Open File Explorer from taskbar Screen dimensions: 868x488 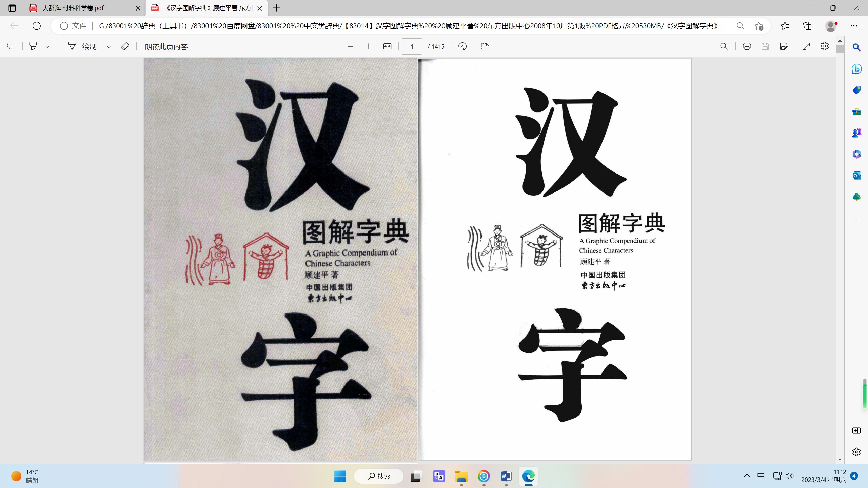pyautogui.click(x=461, y=476)
